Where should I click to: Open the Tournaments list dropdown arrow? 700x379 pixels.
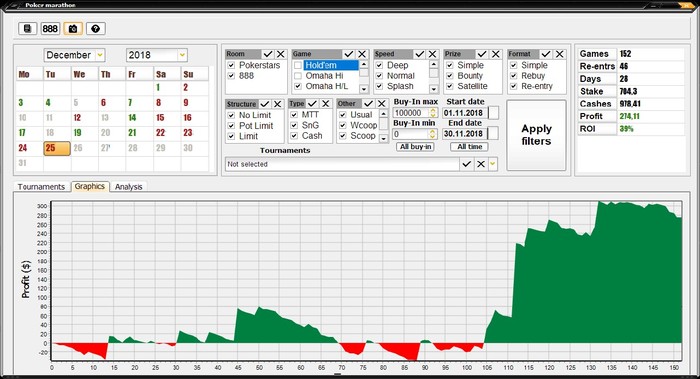point(492,164)
